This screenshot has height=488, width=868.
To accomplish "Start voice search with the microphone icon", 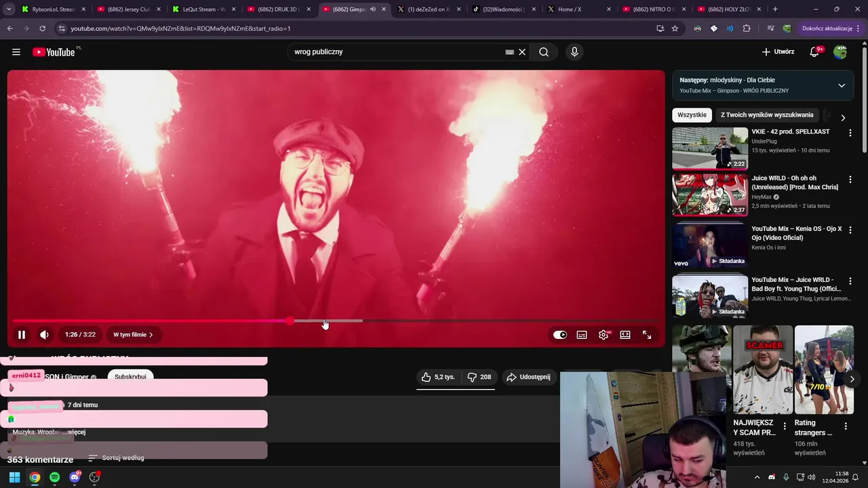I will tap(574, 52).
